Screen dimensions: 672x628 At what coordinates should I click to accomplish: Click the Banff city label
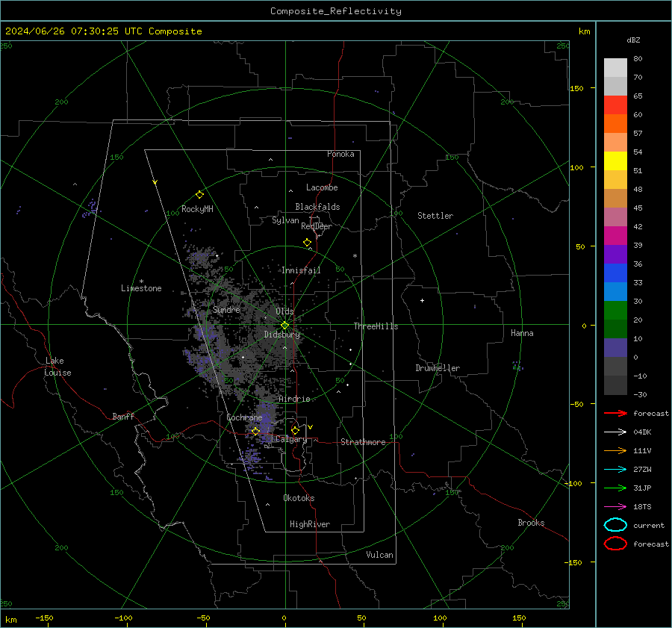coord(123,417)
